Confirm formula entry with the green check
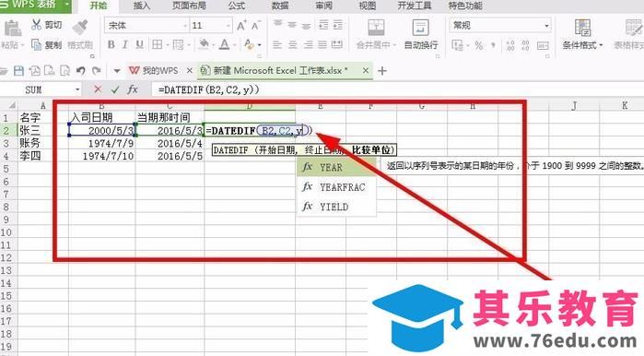The height and width of the screenshot is (356, 644). (x=115, y=89)
